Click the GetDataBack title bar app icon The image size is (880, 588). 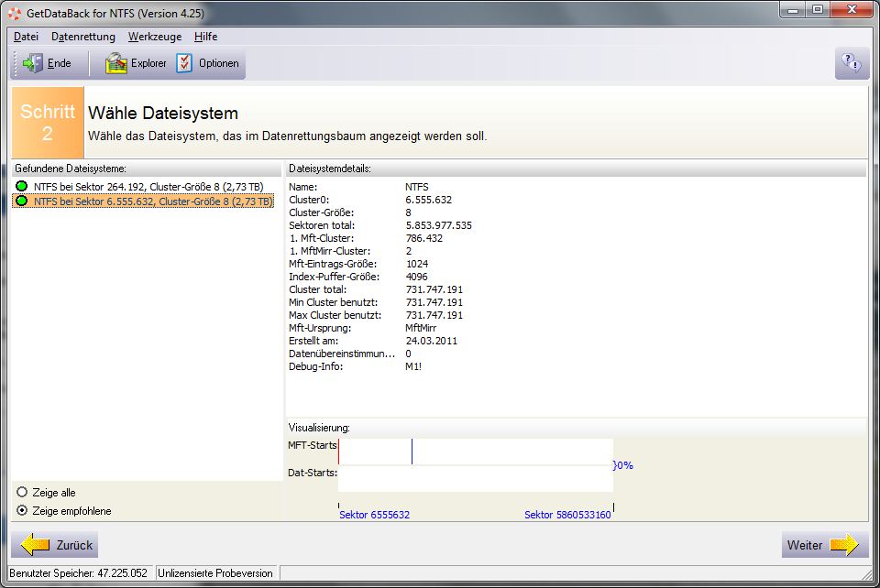[x=15, y=13]
